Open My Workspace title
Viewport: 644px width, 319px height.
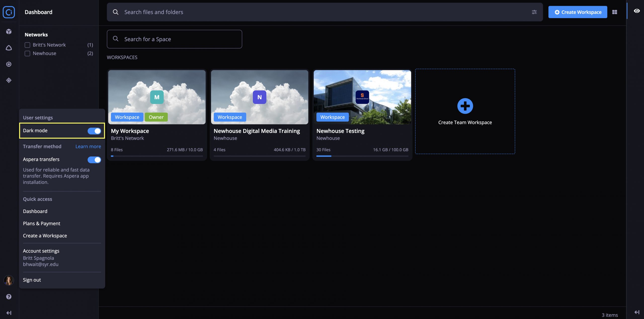pyautogui.click(x=130, y=131)
